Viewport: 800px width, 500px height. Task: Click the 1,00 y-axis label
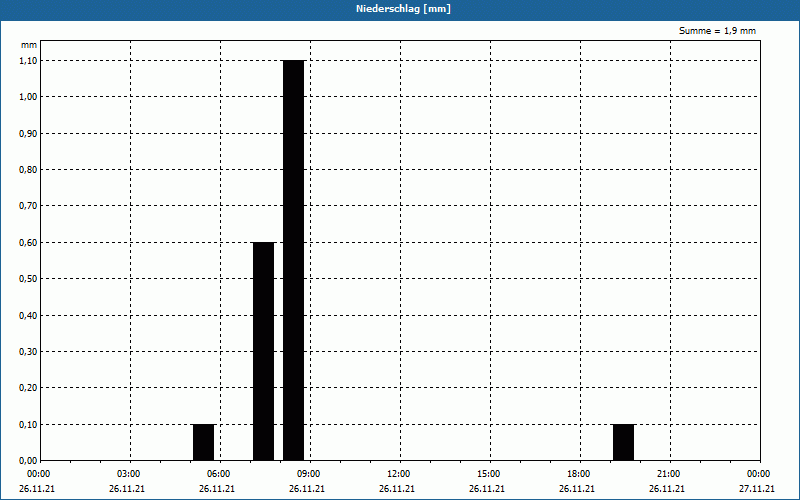tap(28, 97)
